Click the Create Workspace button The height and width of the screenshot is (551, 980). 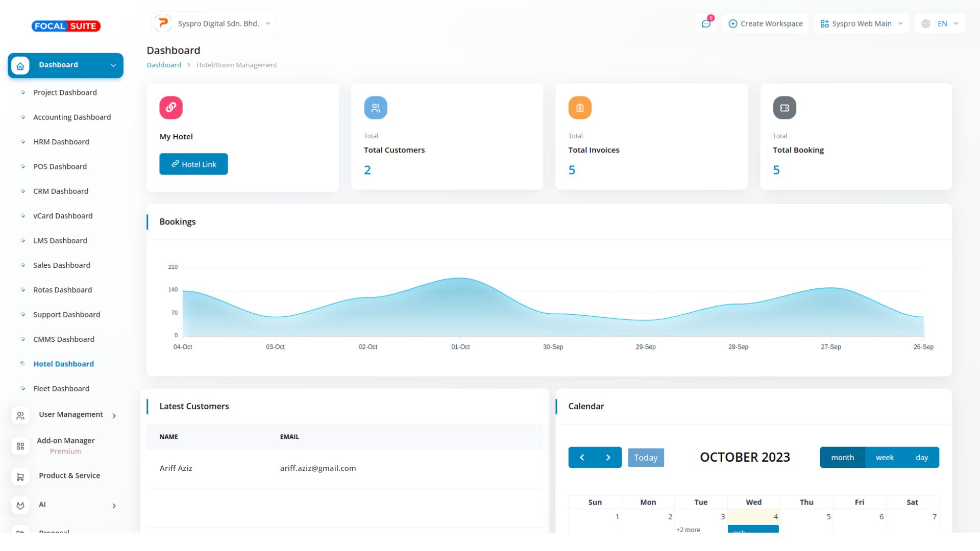pyautogui.click(x=765, y=23)
